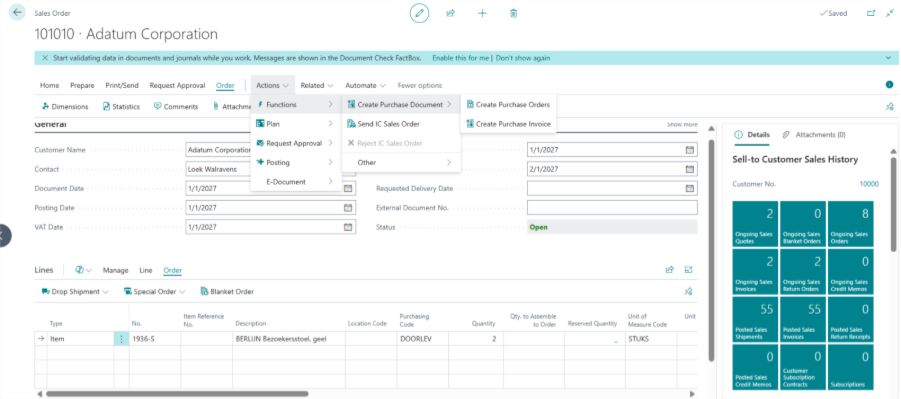Open the Request Approval tab

tap(177, 85)
